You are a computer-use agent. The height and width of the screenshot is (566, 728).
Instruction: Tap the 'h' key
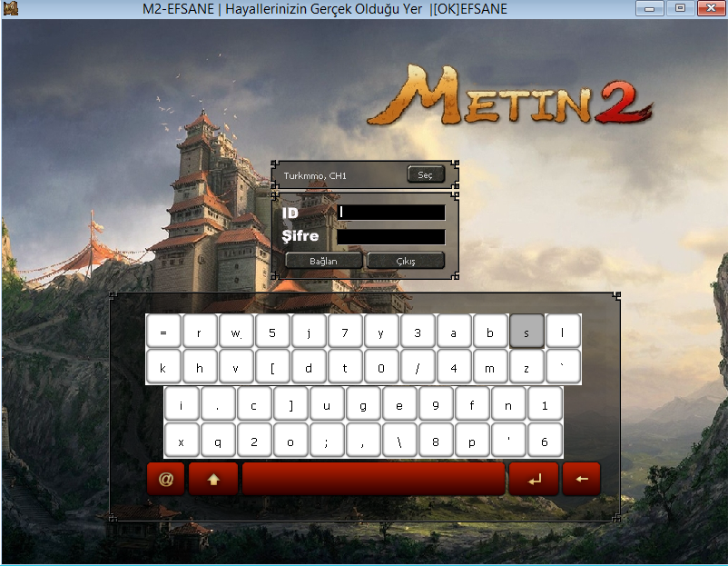point(200,367)
